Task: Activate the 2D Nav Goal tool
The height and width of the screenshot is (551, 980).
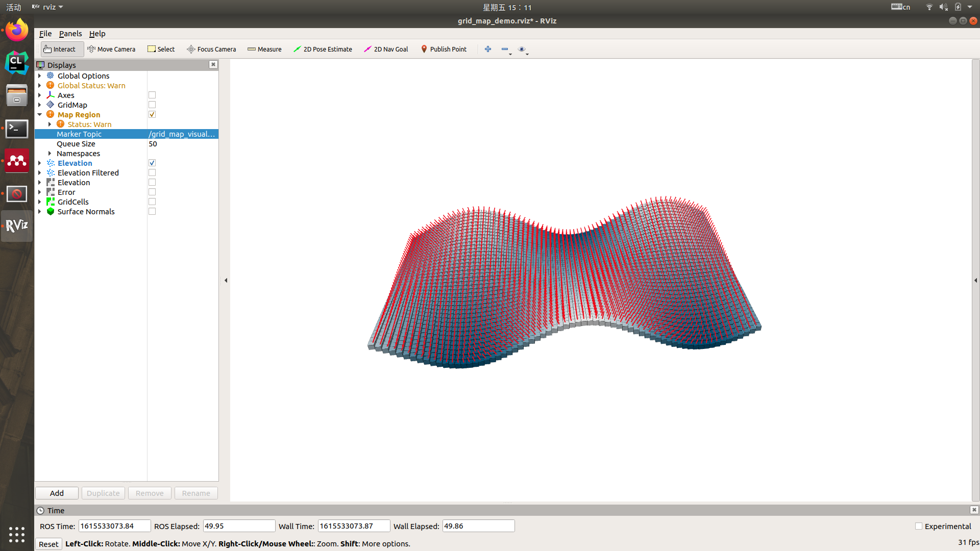Action: (x=386, y=49)
